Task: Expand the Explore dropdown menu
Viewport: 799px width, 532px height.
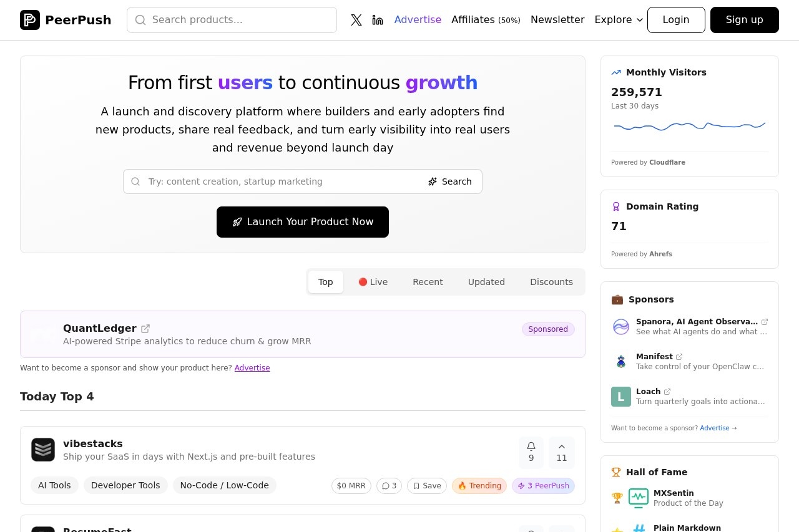Action: [x=619, y=20]
